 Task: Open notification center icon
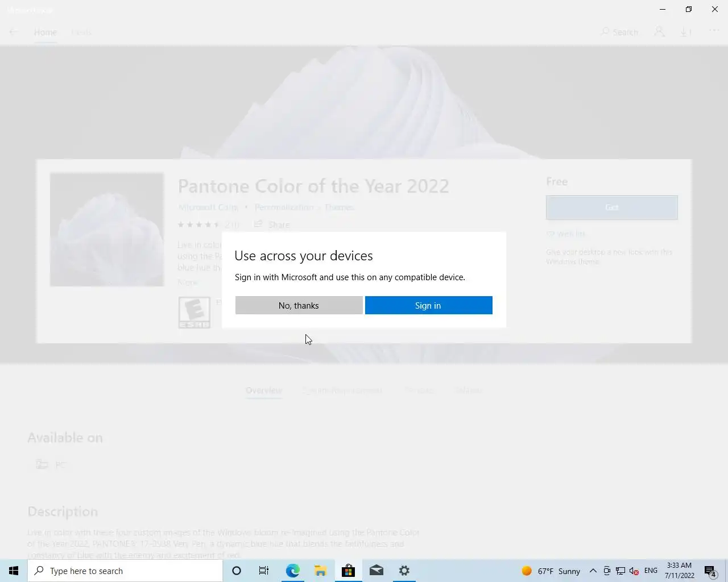[710, 571]
